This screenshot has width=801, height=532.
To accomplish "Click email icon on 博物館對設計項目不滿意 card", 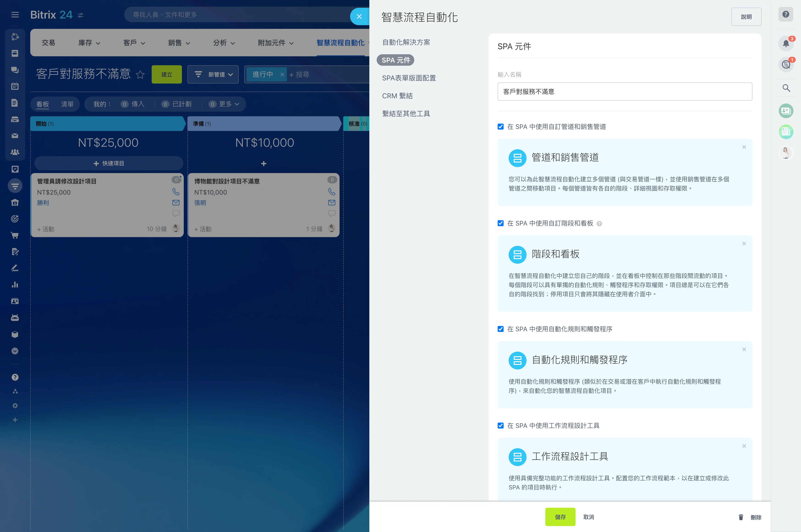I will click(x=332, y=203).
